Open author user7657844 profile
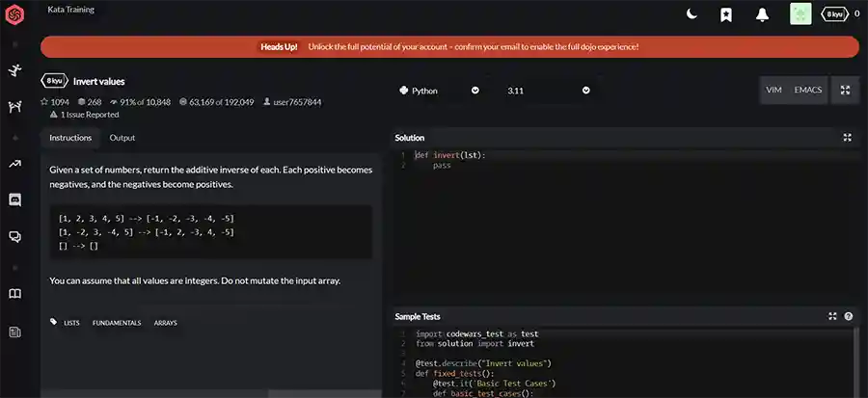 292,102
